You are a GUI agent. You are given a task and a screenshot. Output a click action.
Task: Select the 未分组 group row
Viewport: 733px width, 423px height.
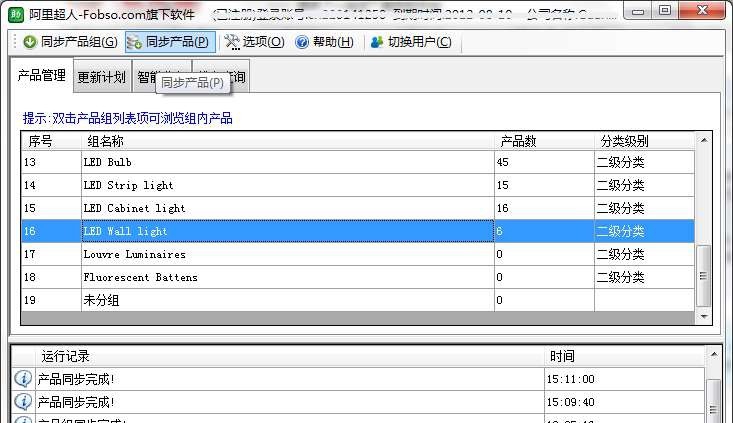[x=358, y=300]
